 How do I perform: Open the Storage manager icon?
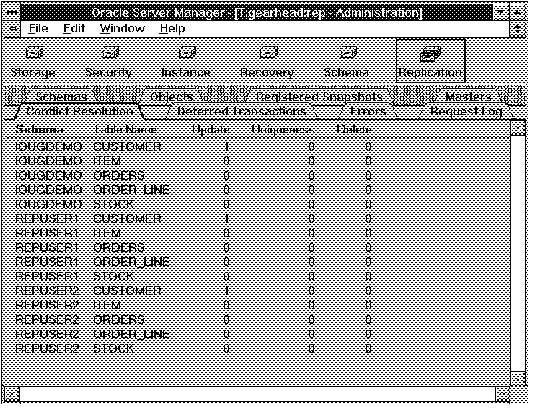pos(34,62)
